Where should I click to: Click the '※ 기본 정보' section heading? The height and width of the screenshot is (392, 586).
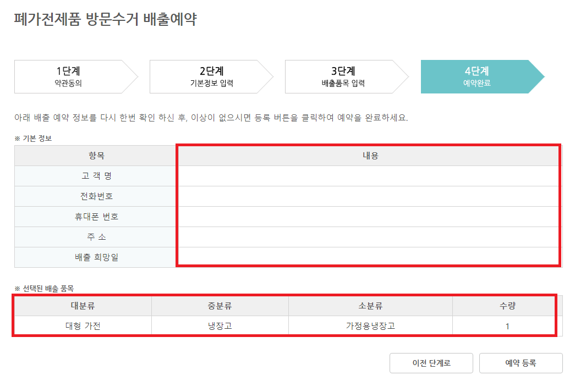coord(33,139)
